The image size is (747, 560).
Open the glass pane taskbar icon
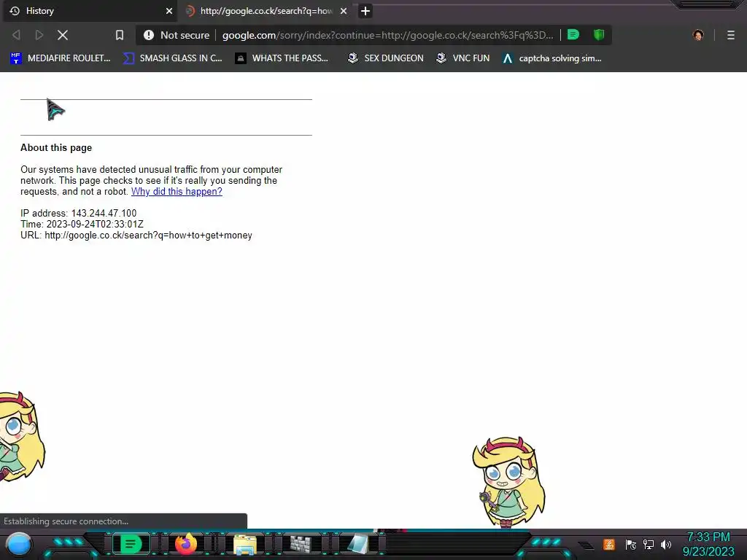[x=357, y=544]
